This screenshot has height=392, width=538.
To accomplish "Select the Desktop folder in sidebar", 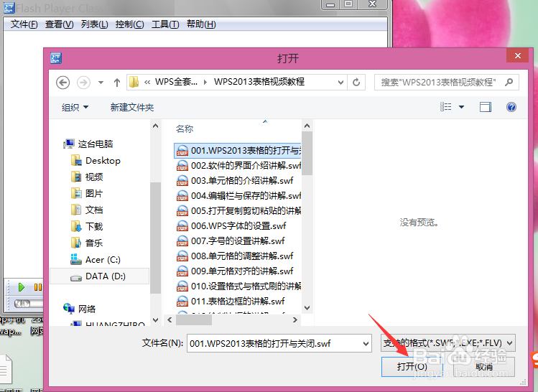I will click(x=96, y=161).
